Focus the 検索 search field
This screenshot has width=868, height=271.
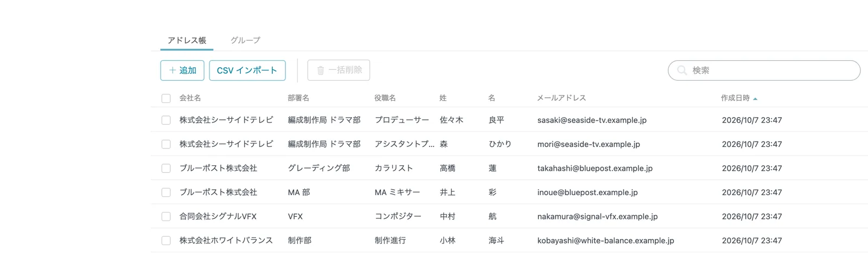(764, 70)
